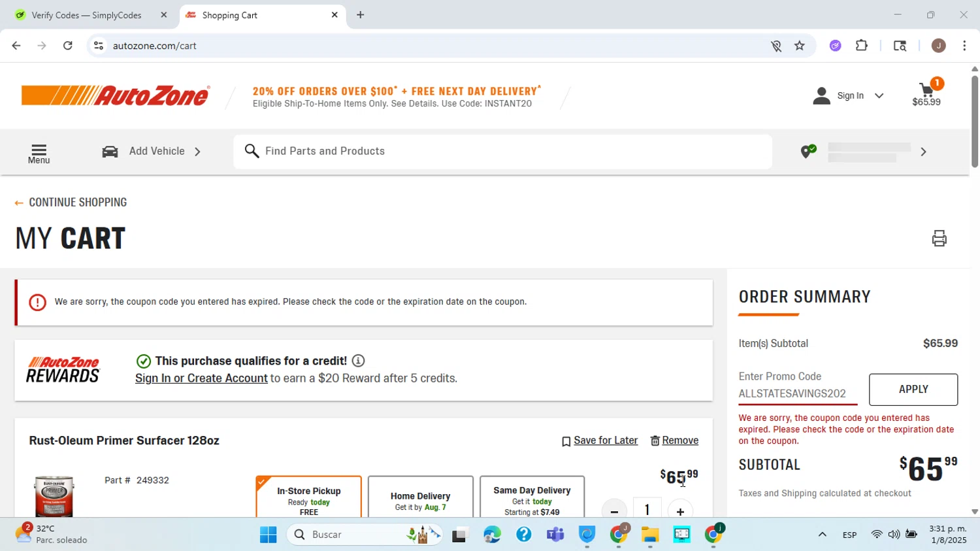The width and height of the screenshot is (980, 551).
Task: Open the Edge icon on the taskbar
Action: (492, 535)
